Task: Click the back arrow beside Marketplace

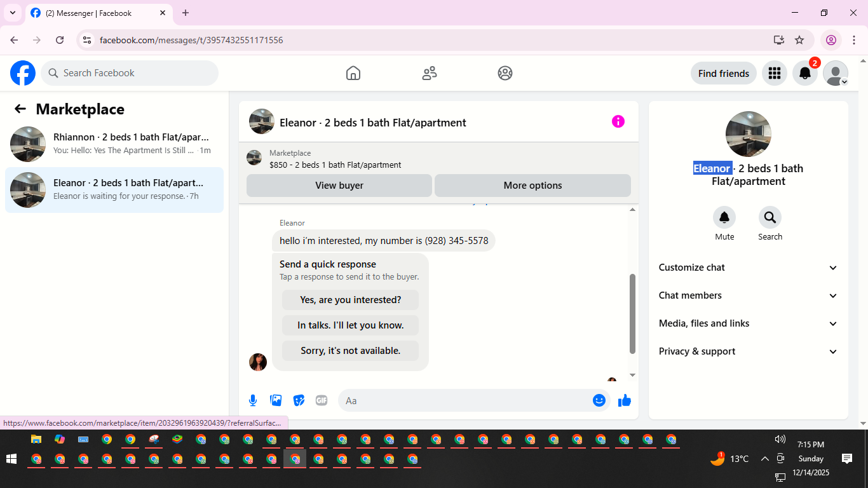Action: coord(20,109)
